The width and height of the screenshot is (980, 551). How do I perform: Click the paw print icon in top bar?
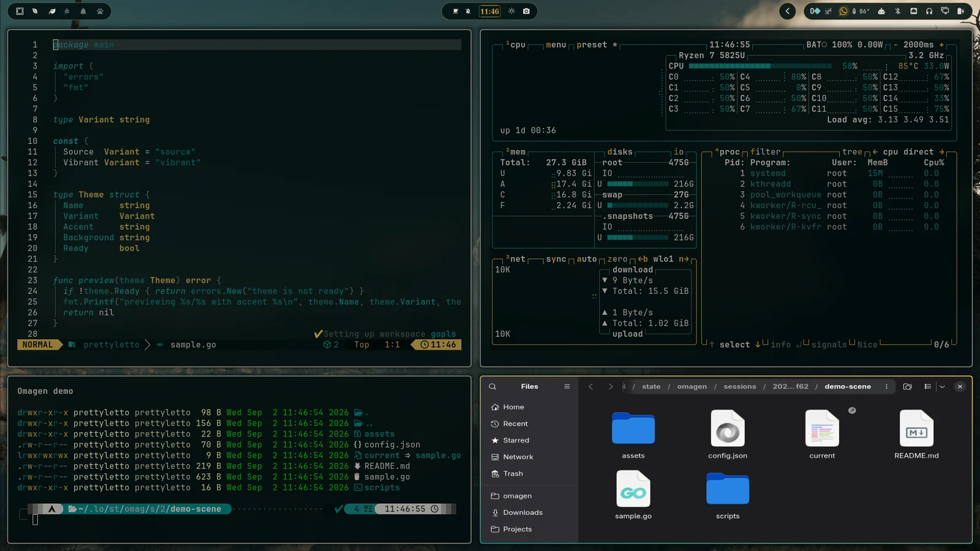point(100,11)
